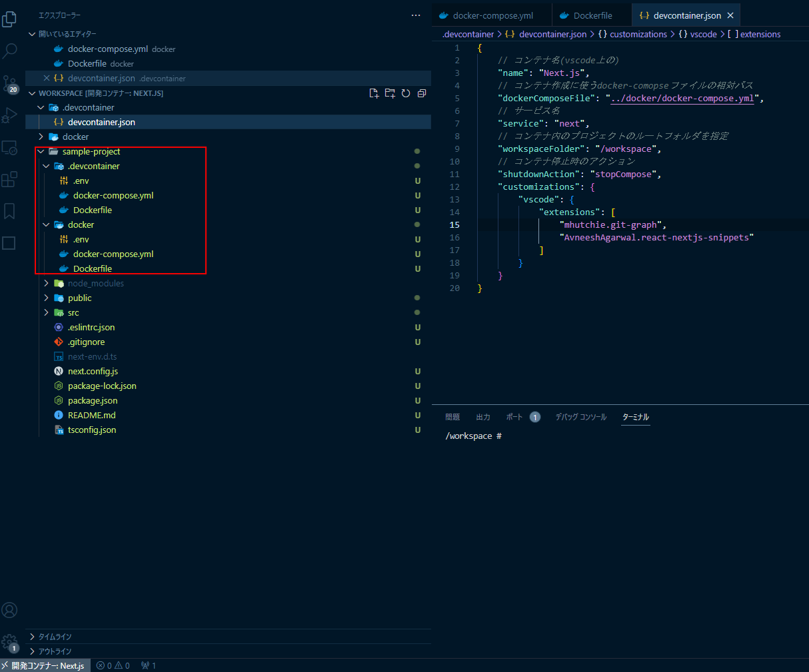Open the Explorer view in activity bar
This screenshot has height=672, width=809.
pos(9,19)
